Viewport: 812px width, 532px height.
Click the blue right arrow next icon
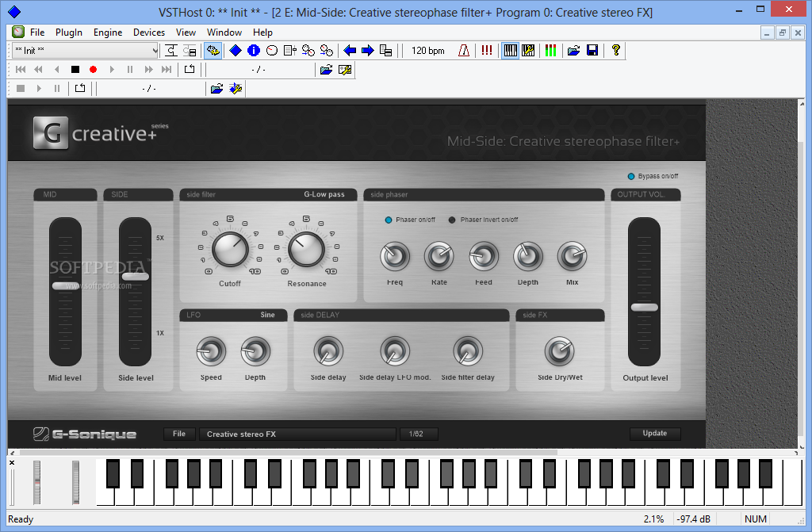368,50
